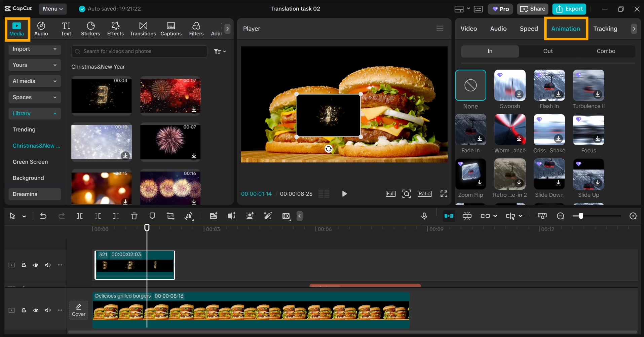Click the microphone record voiceover icon
Viewport: 644px width, 337px height.
click(424, 216)
